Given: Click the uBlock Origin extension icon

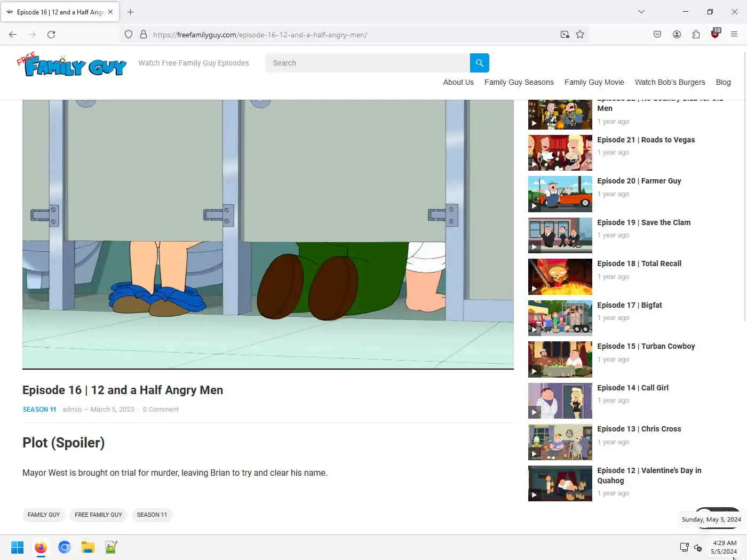Looking at the screenshot, I should (x=715, y=34).
